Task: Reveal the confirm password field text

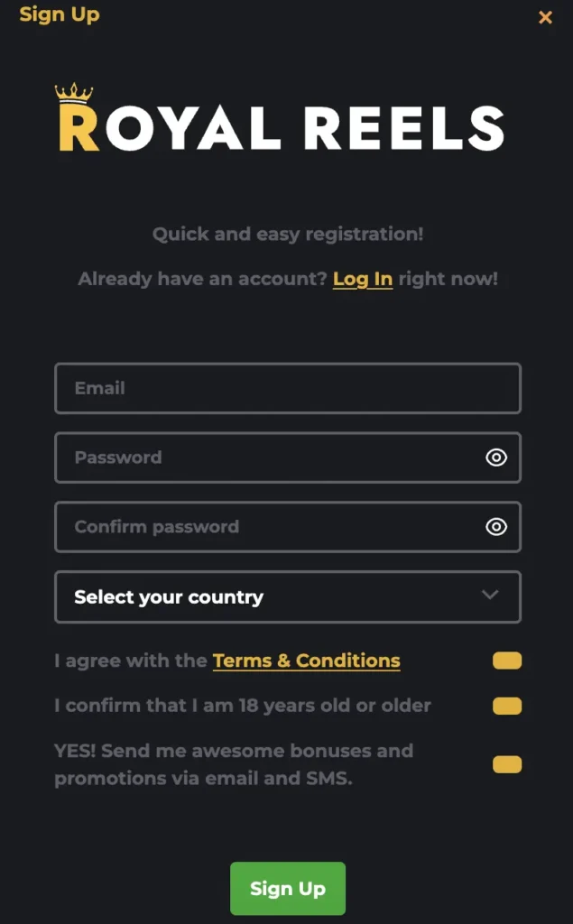Action: (x=496, y=527)
